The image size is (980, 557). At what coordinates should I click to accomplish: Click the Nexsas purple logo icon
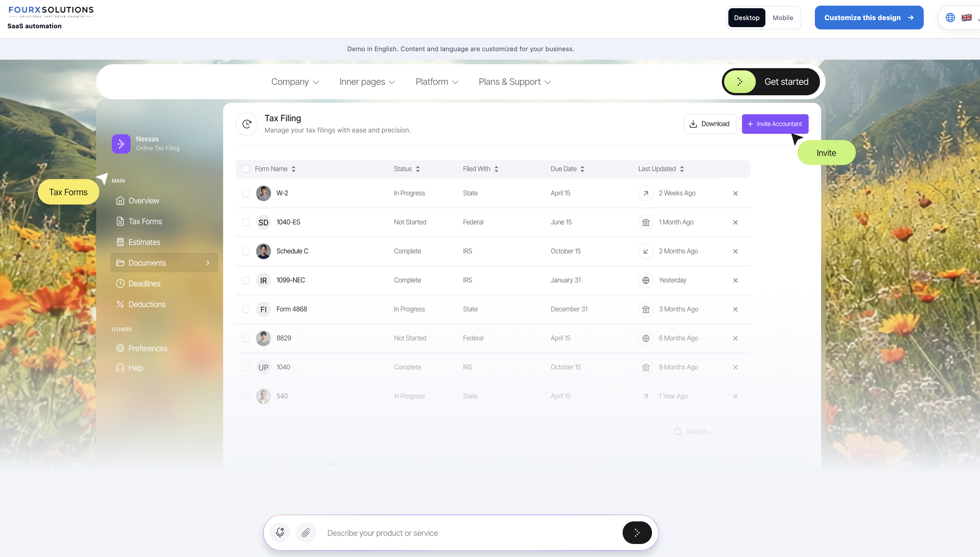[x=121, y=143]
